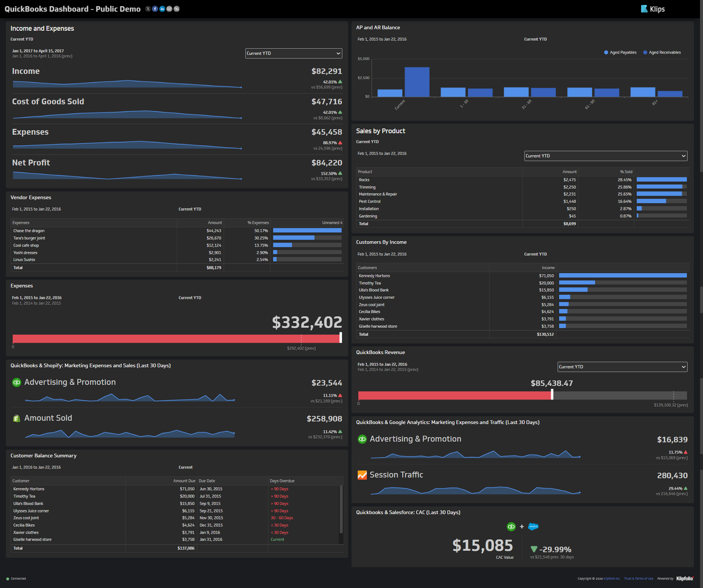Share dashboard on Facebook
Image resolution: width=703 pixels, height=588 pixels.
[155, 9]
